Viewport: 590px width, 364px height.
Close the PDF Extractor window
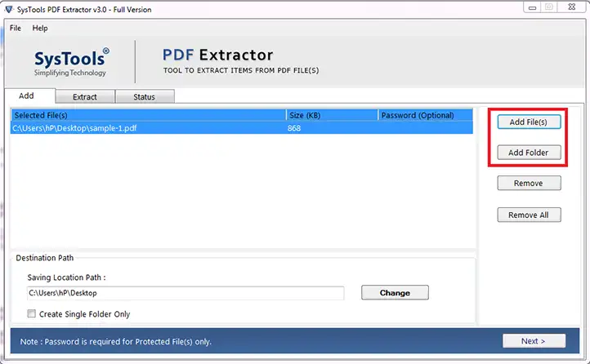(x=571, y=7)
